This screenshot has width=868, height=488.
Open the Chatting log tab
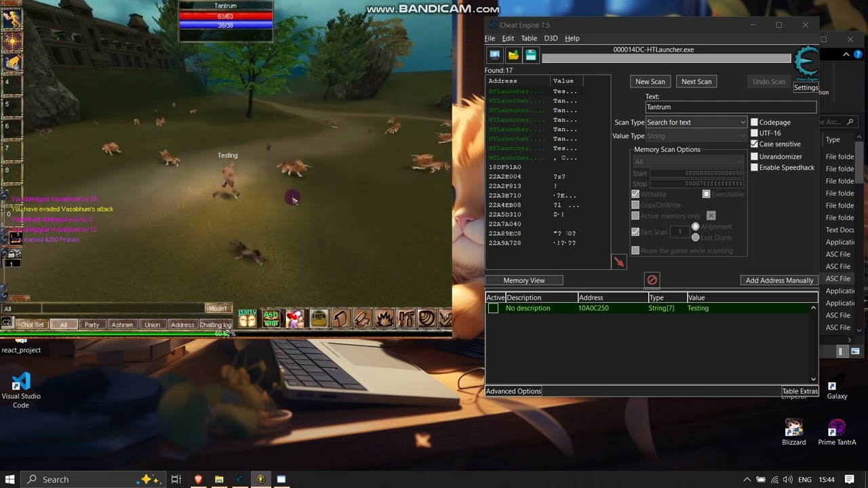click(x=216, y=325)
